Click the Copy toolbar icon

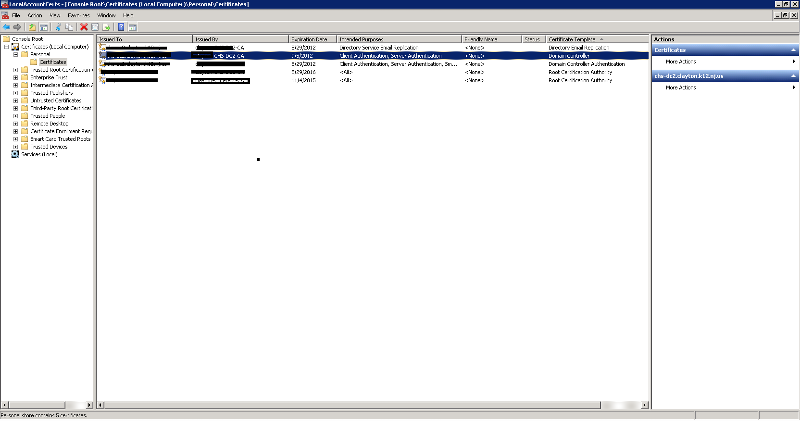pos(69,27)
